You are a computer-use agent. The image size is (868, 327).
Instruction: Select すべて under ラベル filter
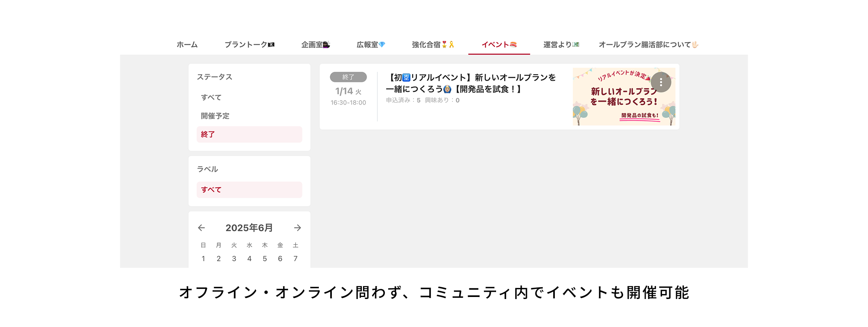coord(249,190)
